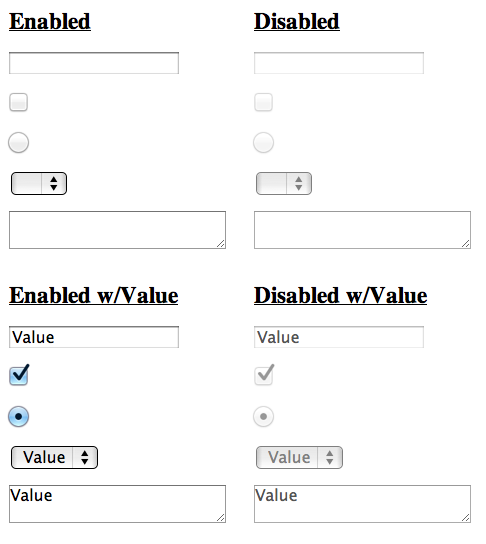Screen dimensions: 486x544
Task: Click the selected blue radio button
Action: pos(18,416)
